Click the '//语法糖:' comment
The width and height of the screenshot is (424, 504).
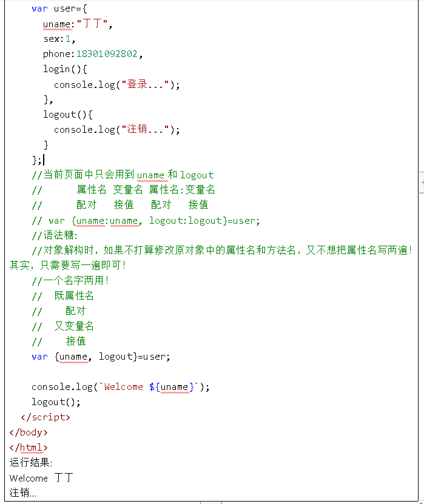[x=55, y=235]
